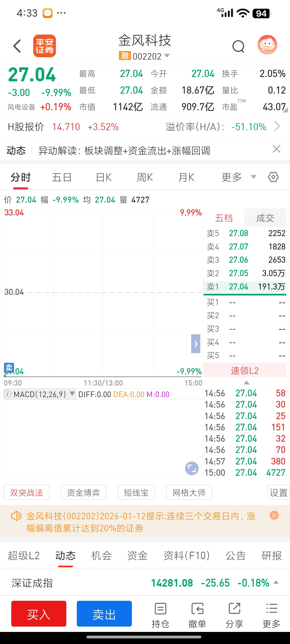This screenshot has width=290, height=644.
Task: Open the 风电设备 sector link
Action: pyautogui.click(x=21, y=107)
